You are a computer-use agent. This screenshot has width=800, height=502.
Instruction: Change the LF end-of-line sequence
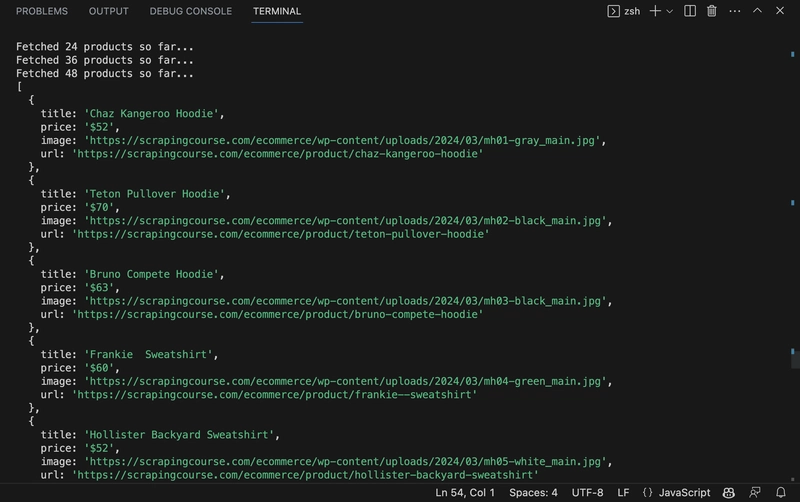click(623, 493)
